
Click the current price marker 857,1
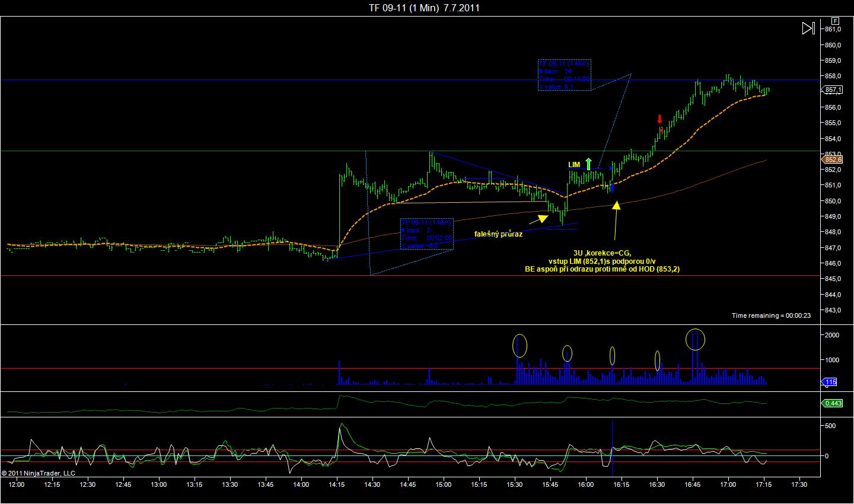point(833,90)
